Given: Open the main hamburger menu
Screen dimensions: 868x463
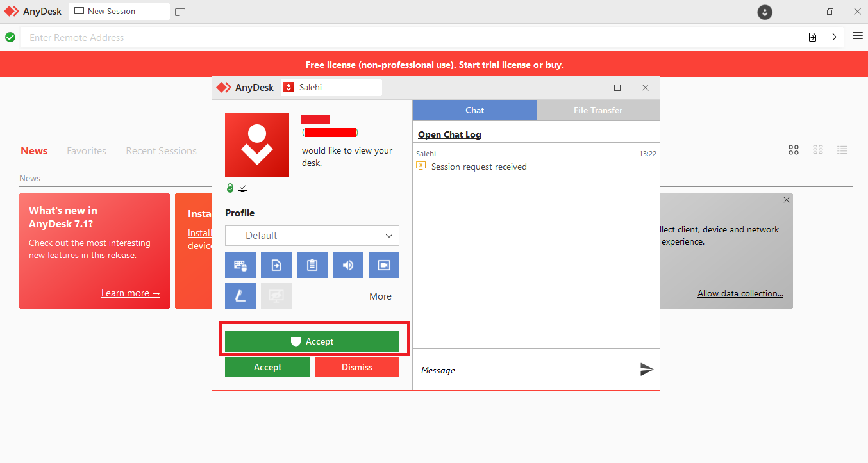Looking at the screenshot, I should (x=858, y=37).
